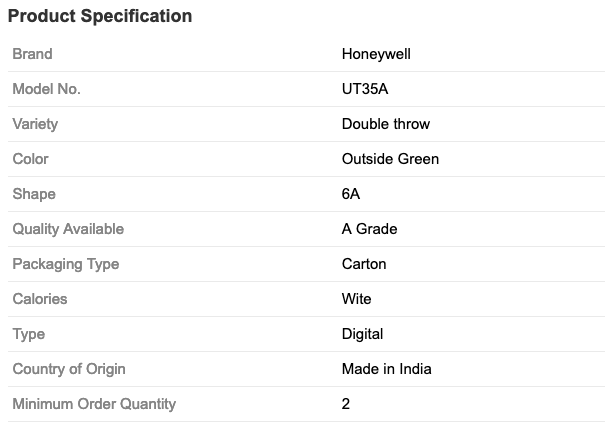The image size is (605, 440).
Task: Select the Made in India value
Action: pyautogui.click(x=387, y=369)
